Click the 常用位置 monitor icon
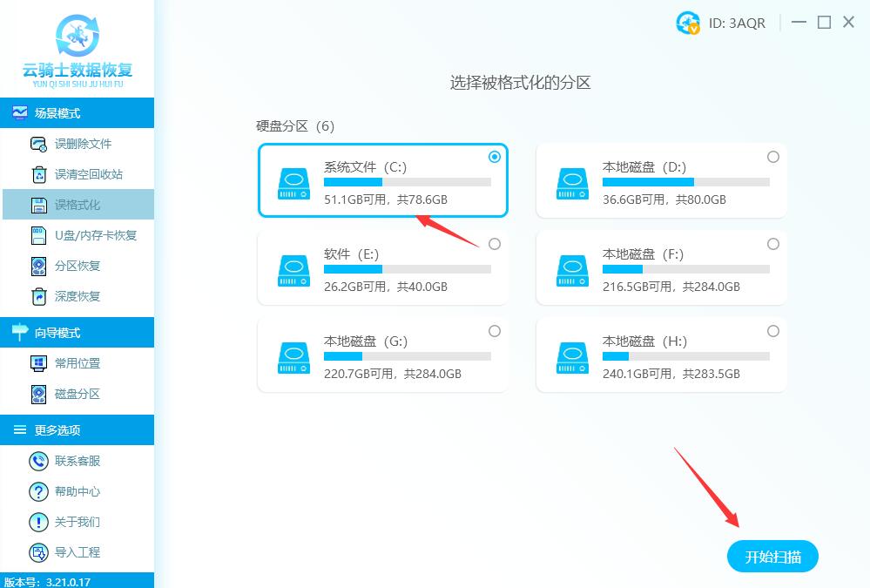870x588 pixels. pos(38,363)
